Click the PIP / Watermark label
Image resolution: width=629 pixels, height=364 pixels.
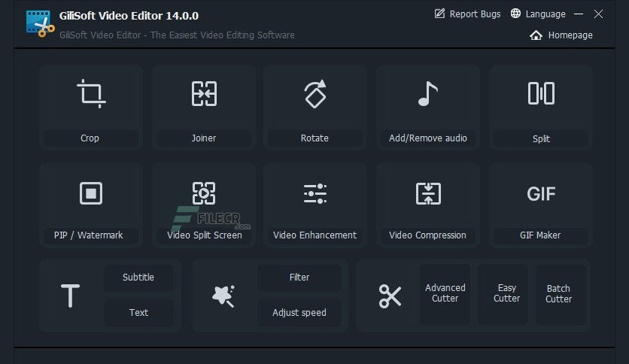pos(89,235)
